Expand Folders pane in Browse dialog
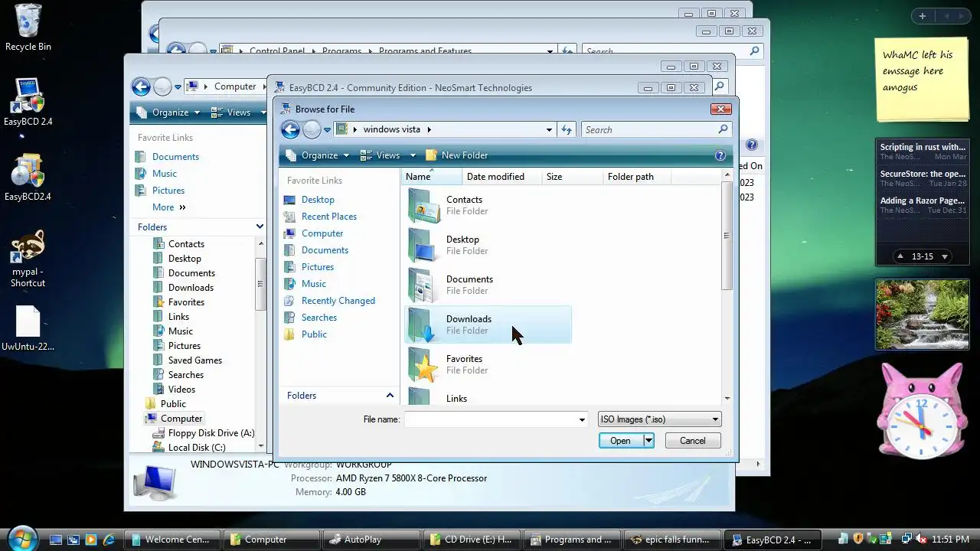Image resolution: width=980 pixels, height=551 pixels. click(390, 396)
